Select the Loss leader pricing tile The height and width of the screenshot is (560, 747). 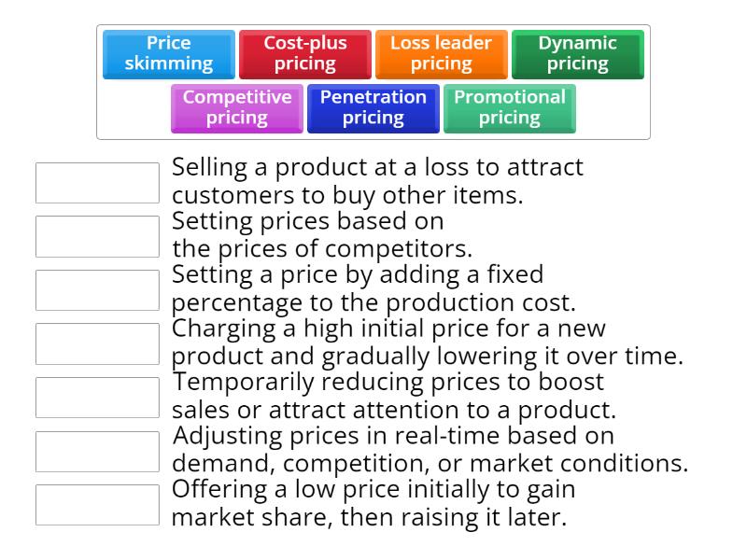[439, 53]
